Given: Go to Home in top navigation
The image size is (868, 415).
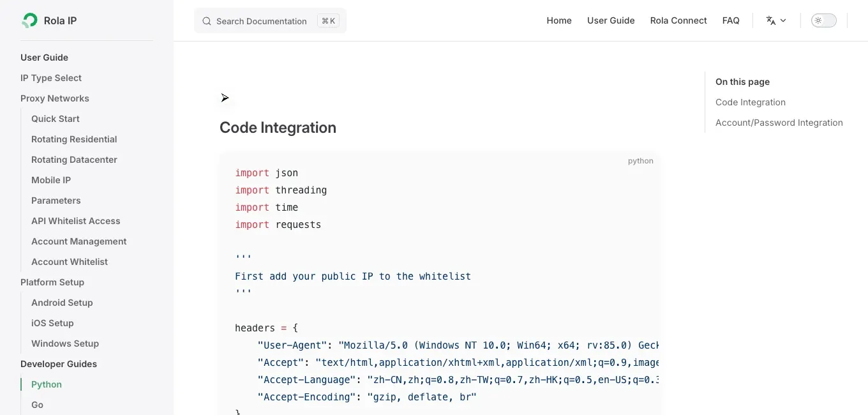Looking at the screenshot, I should click(x=559, y=20).
